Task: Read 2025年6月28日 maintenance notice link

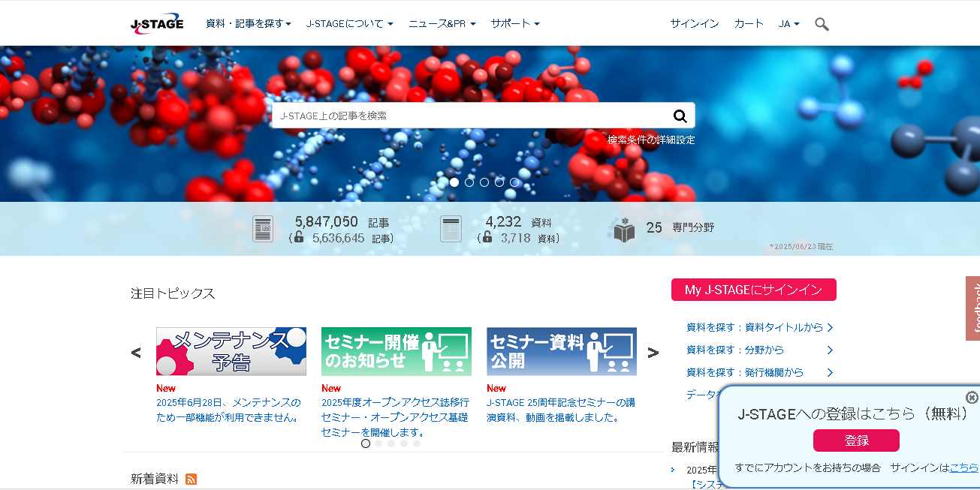Action: [x=229, y=410]
